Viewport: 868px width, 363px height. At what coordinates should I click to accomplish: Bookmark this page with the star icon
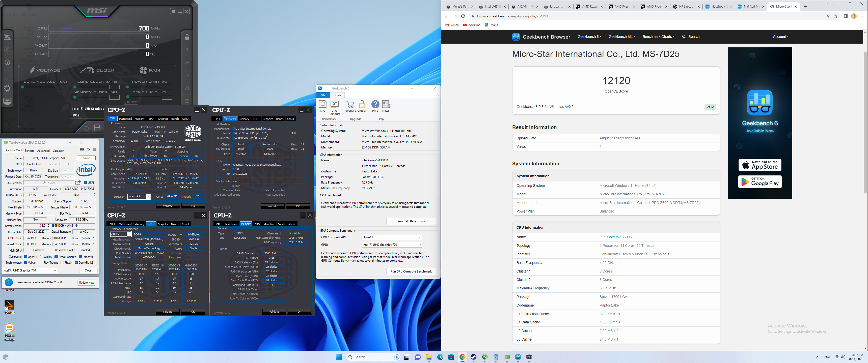point(836,16)
